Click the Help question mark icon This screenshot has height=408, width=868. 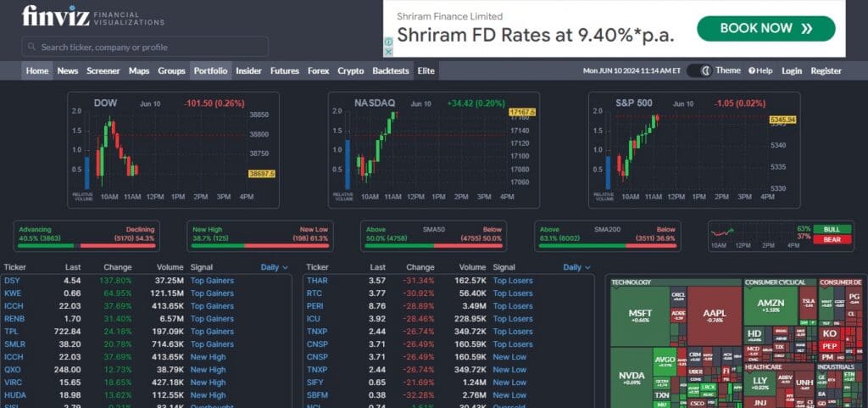click(752, 71)
